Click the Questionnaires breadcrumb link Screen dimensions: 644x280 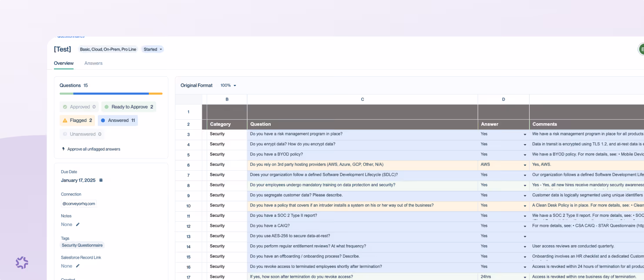click(71, 37)
